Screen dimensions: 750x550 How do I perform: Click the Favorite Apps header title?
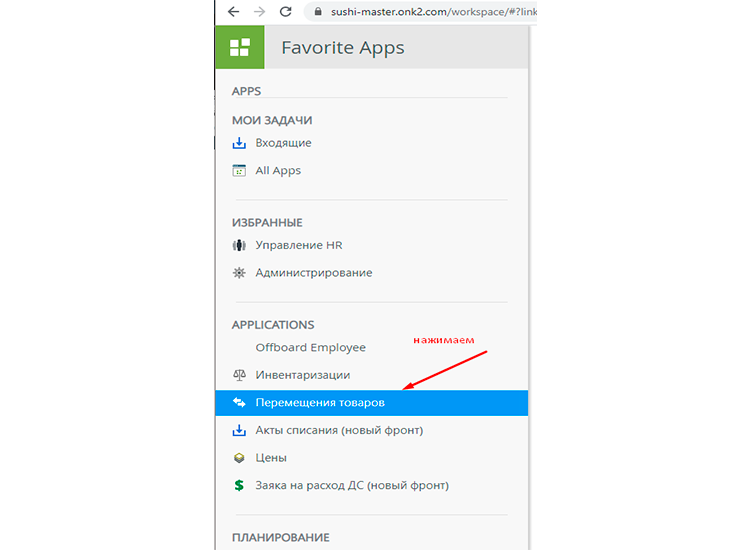pyautogui.click(x=342, y=47)
